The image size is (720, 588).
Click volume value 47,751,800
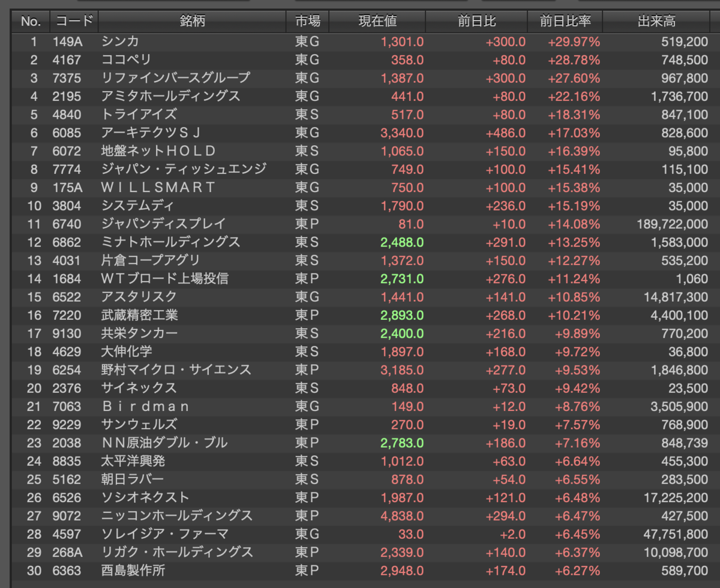[x=676, y=533]
